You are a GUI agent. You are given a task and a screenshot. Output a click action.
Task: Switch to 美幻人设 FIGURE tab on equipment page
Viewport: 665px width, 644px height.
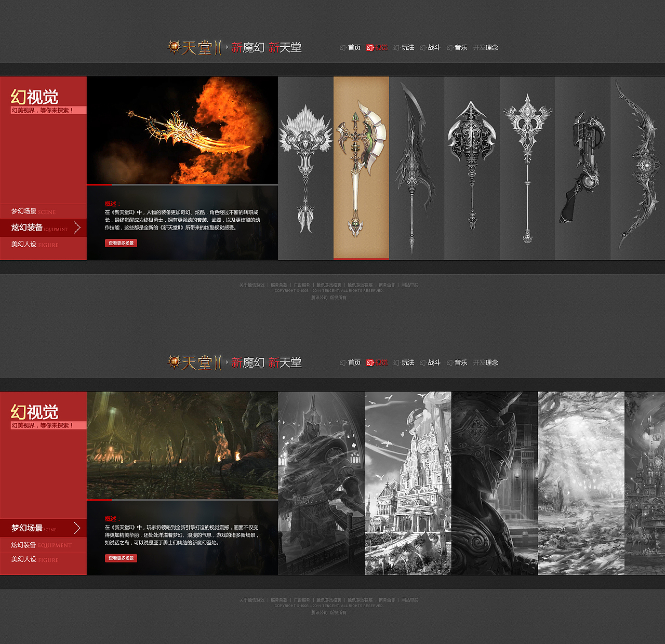(43, 244)
